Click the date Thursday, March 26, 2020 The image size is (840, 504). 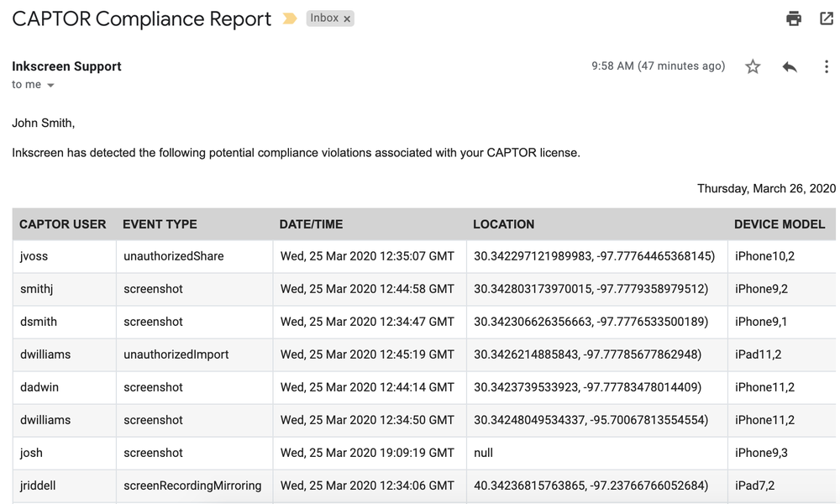(x=766, y=188)
